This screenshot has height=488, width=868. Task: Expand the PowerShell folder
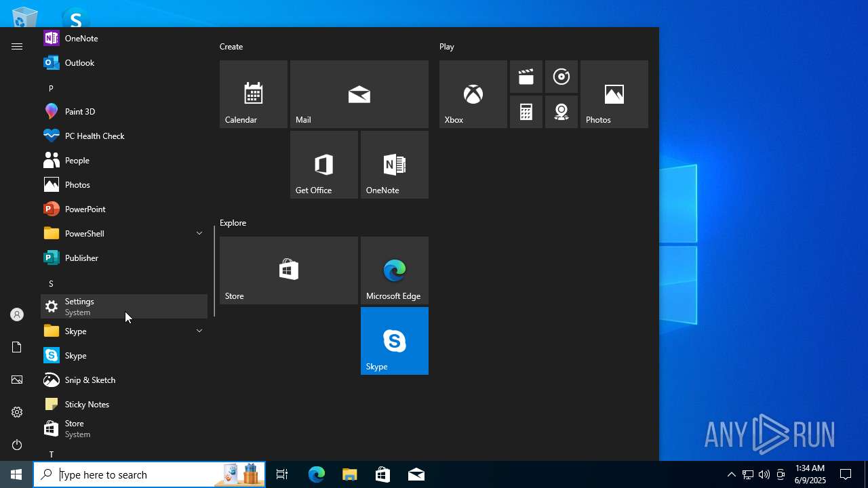tap(124, 233)
